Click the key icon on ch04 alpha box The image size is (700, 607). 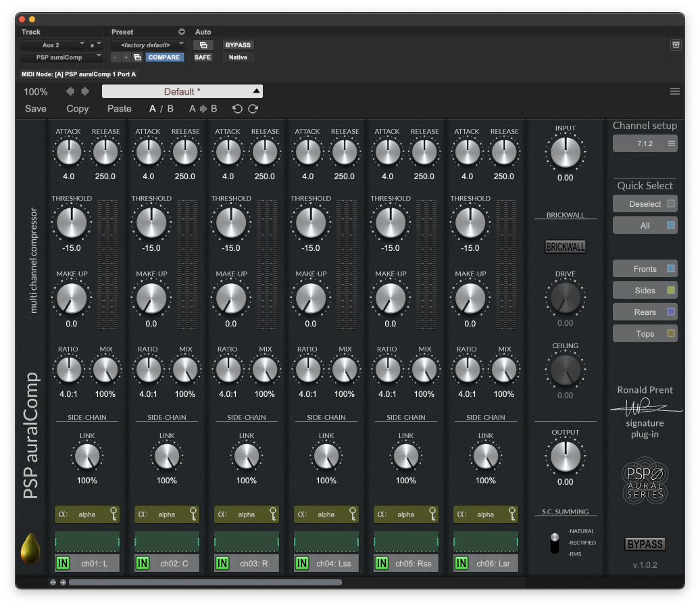[353, 514]
